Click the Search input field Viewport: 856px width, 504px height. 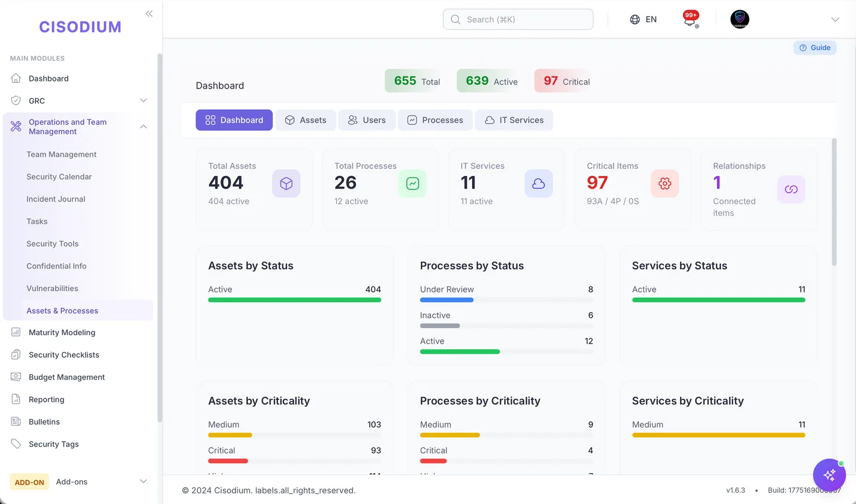pyautogui.click(x=518, y=20)
